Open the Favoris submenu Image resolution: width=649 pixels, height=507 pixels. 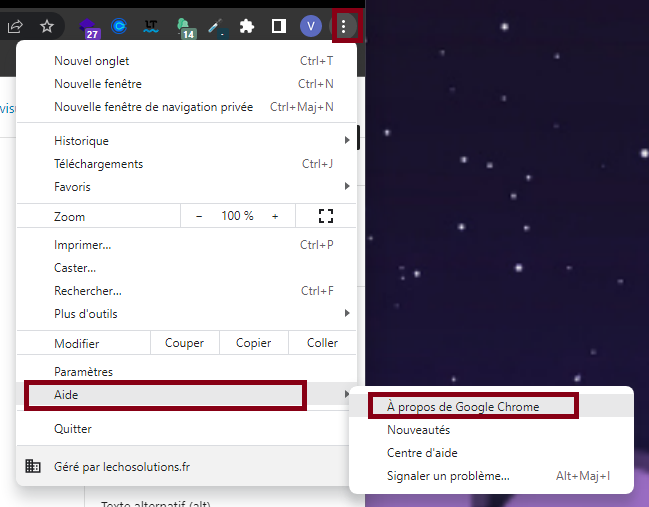(186, 187)
